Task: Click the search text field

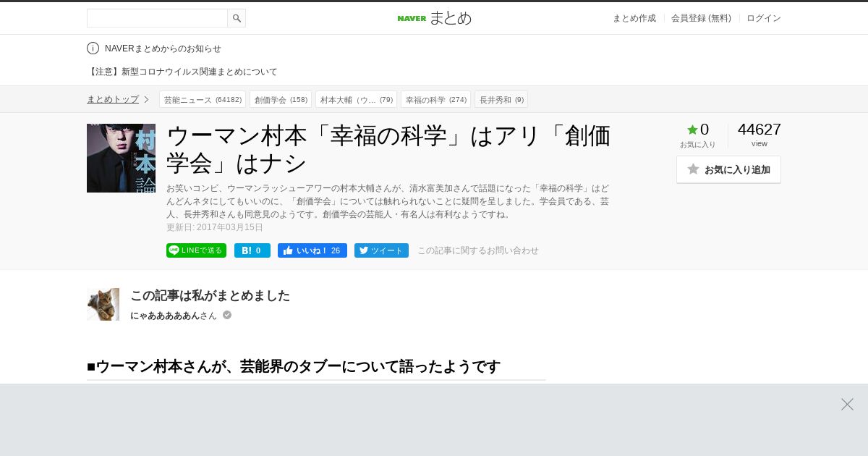Action: pos(157,18)
